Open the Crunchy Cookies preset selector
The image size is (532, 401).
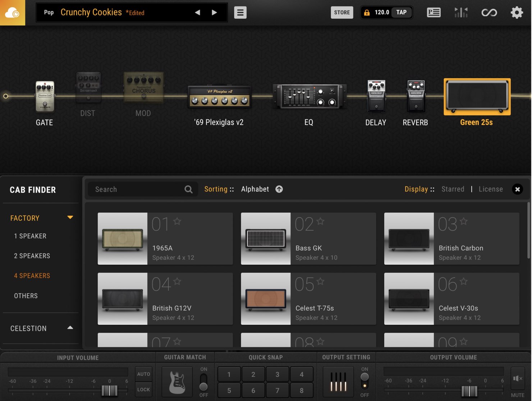point(91,13)
